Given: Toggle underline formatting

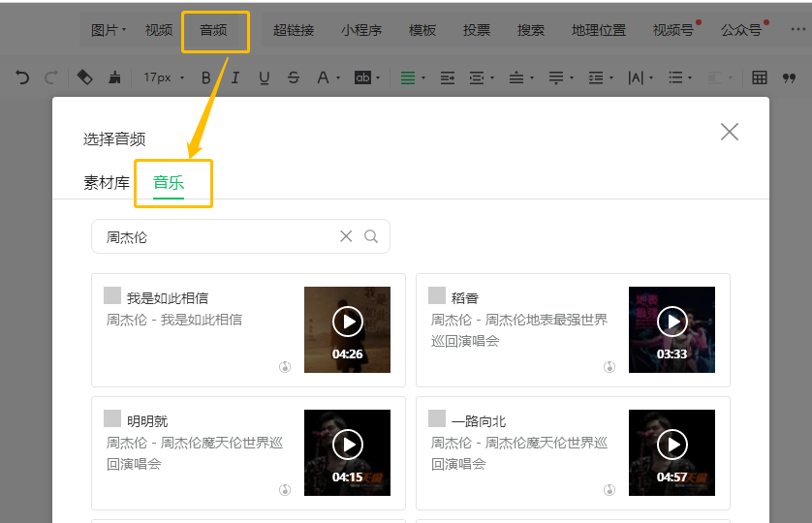Looking at the screenshot, I should (x=265, y=77).
